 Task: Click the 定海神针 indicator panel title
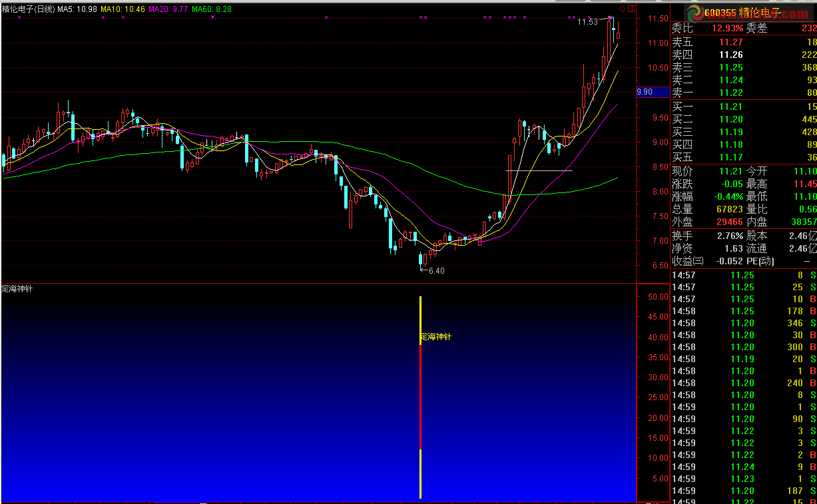17,289
